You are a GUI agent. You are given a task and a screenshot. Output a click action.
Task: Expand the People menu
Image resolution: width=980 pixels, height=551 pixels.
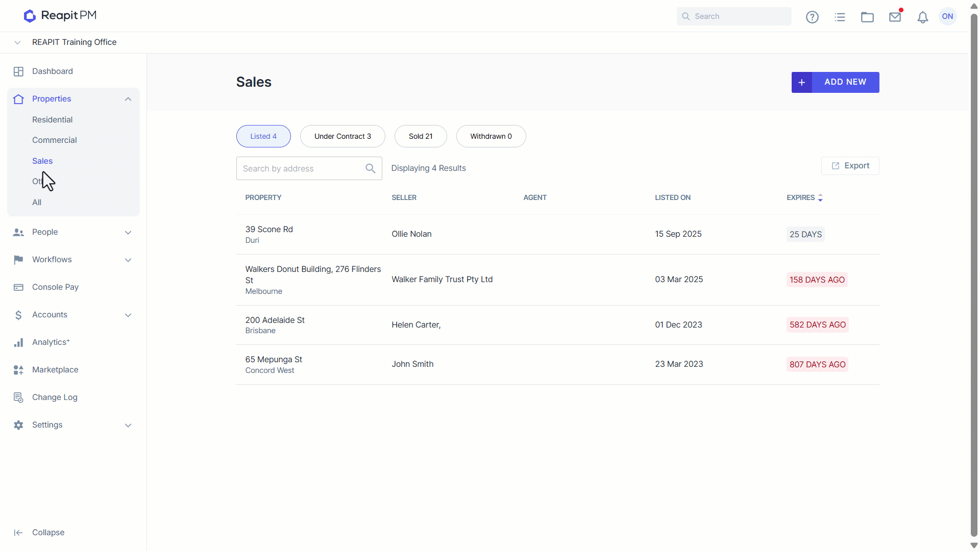pos(73,232)
